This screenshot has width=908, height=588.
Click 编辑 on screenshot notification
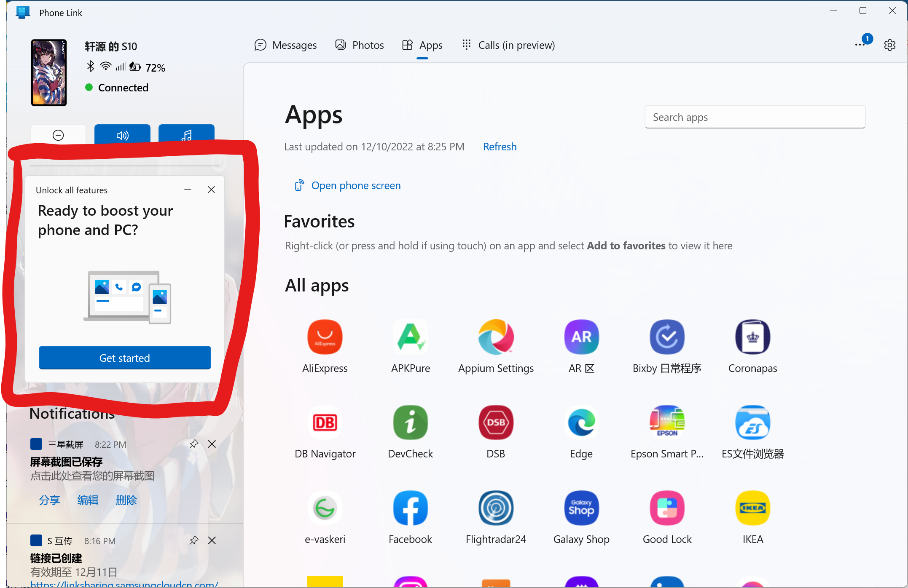(x=88, y=500)
